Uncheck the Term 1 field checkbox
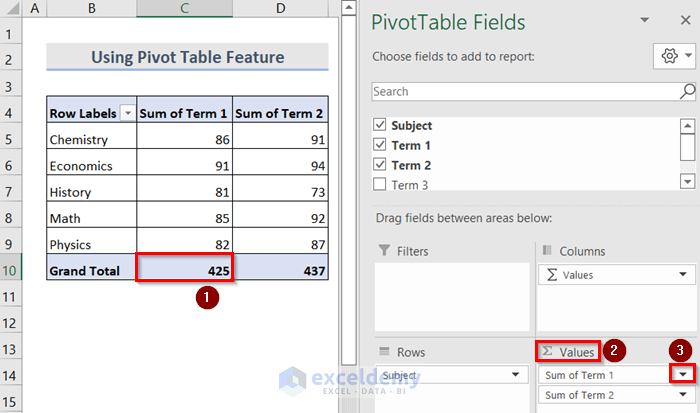 [x=379, y=146]
